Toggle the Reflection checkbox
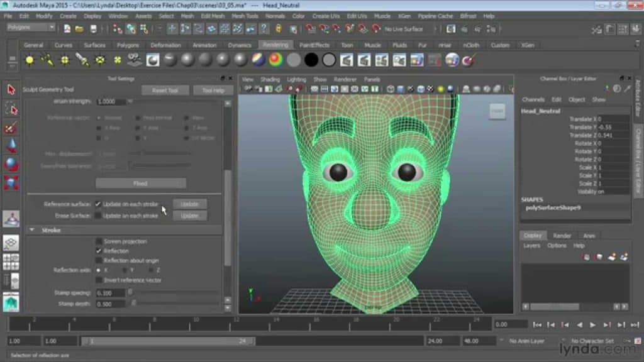The width and height of the screenshot is (644, 362). point(99,251)
